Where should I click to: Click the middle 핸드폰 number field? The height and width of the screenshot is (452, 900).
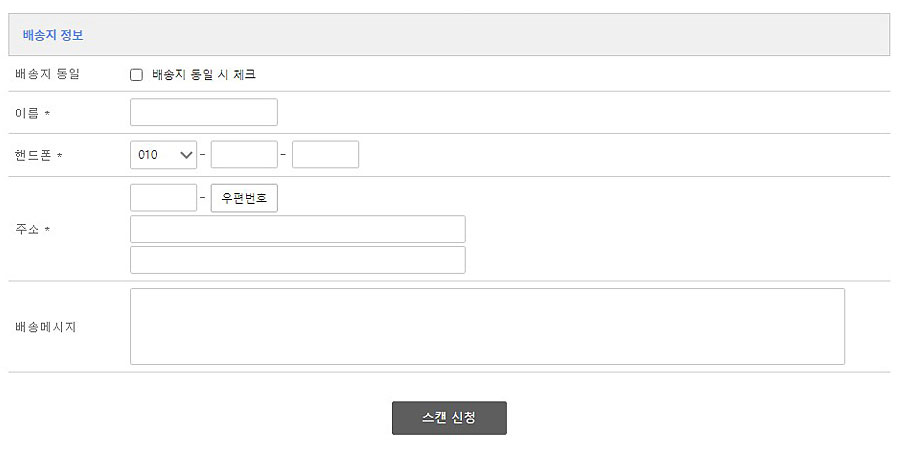coord(244,155)
